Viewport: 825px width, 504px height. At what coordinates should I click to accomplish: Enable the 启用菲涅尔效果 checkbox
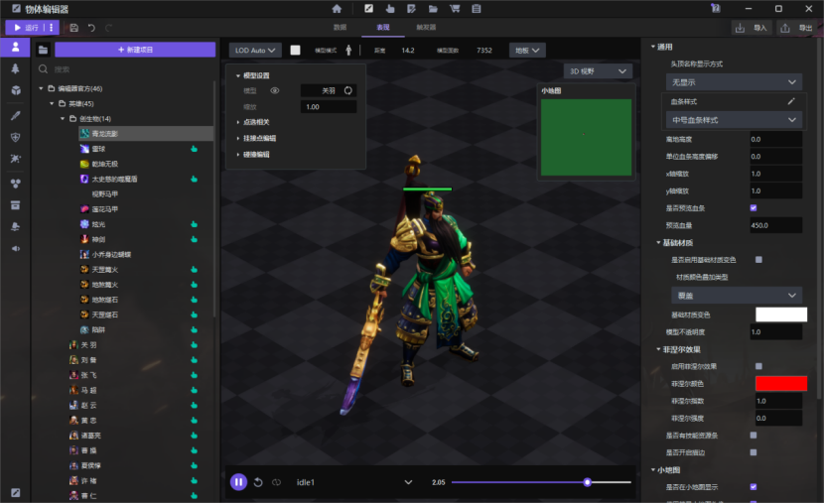click(x=759, y=366)
